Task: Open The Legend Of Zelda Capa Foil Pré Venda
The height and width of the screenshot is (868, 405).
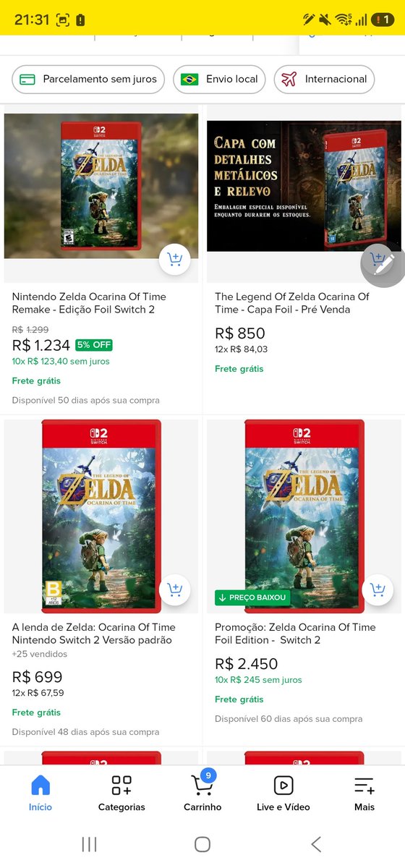Action: pyautogui.click(x=292, y=303)
